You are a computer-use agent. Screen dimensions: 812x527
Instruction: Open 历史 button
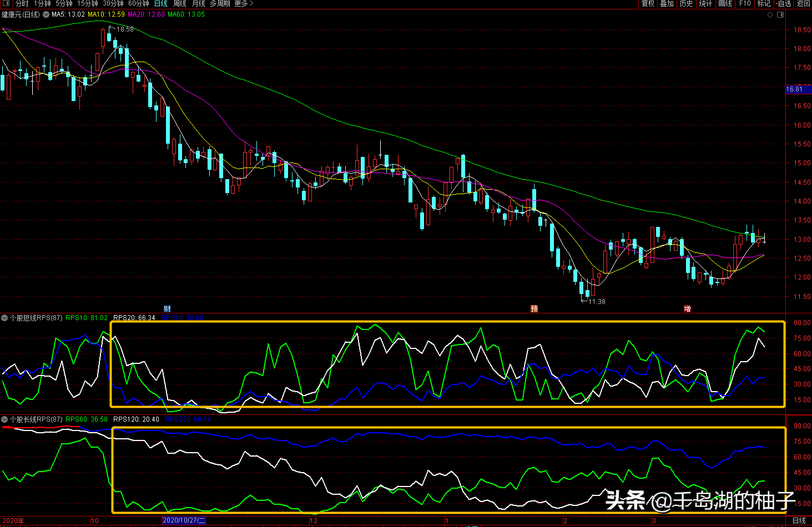tap(686, 3)
